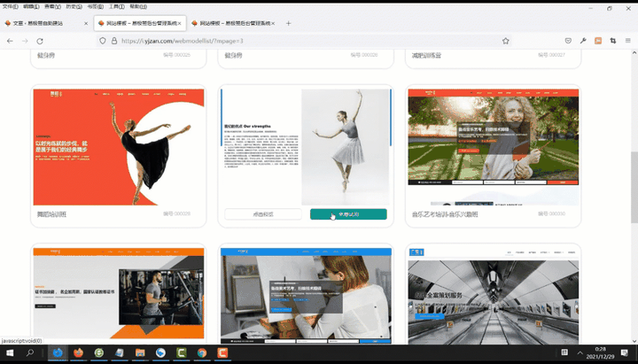638x364 pixels.
Task: Open the 帮助(H) menu
Action: point(138,7)
